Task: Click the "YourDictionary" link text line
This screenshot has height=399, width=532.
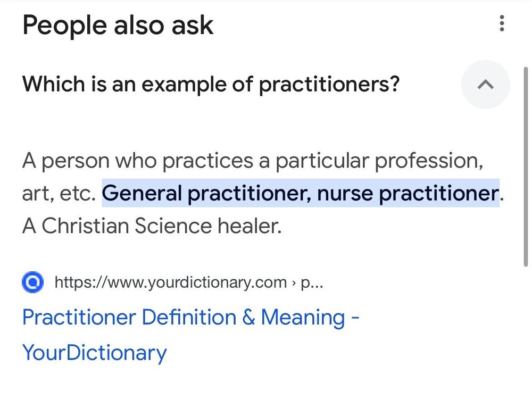Action: (94, 353)
